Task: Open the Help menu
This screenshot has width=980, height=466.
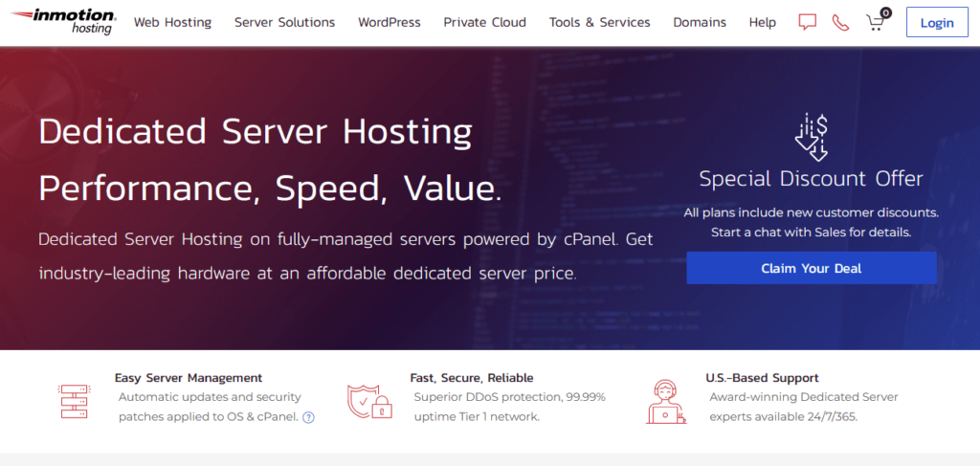Action: coord(763,23)
